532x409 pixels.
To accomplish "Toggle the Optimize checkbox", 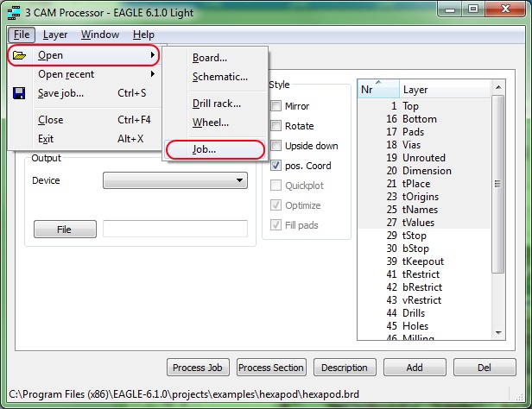I will tap(275, 205).
